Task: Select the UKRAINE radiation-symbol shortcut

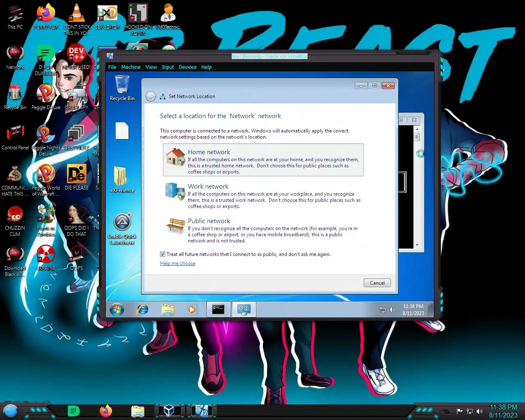Action: click(46, 258)
